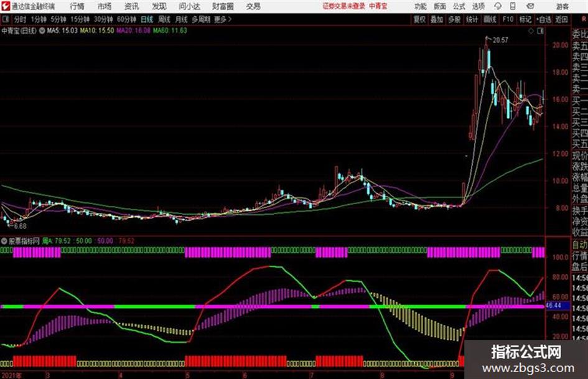This screenshot has width=588, height=379.
Task: Click the MA20 purple indicator value
Action: pos(133,30)
